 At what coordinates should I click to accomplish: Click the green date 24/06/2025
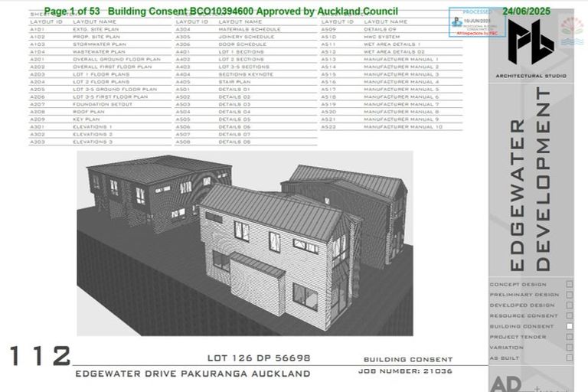pos(527,11)
